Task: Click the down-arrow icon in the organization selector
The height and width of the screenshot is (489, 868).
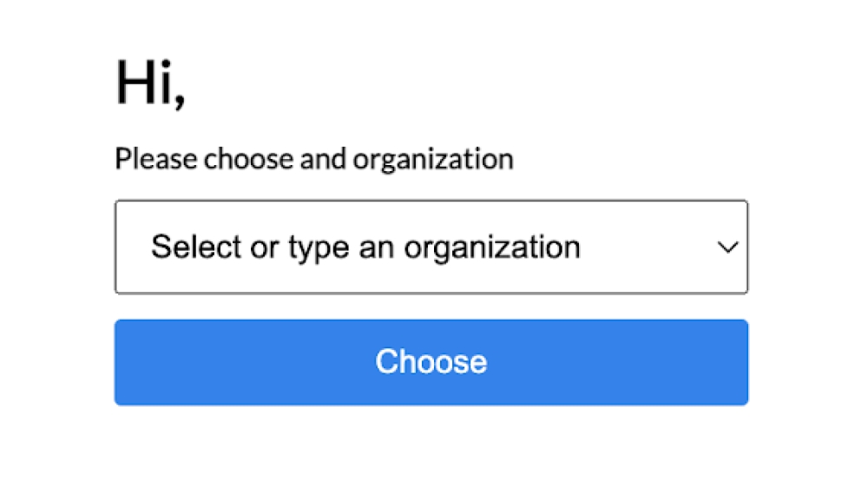Action: tap(728, 247)
